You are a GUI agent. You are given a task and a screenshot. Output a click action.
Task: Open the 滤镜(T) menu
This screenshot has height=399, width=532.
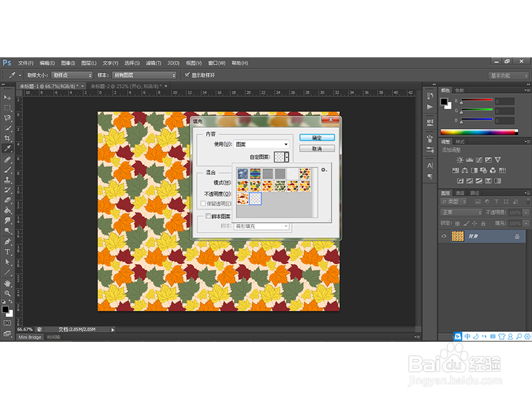pyautogui.click(x=154, y=63)
